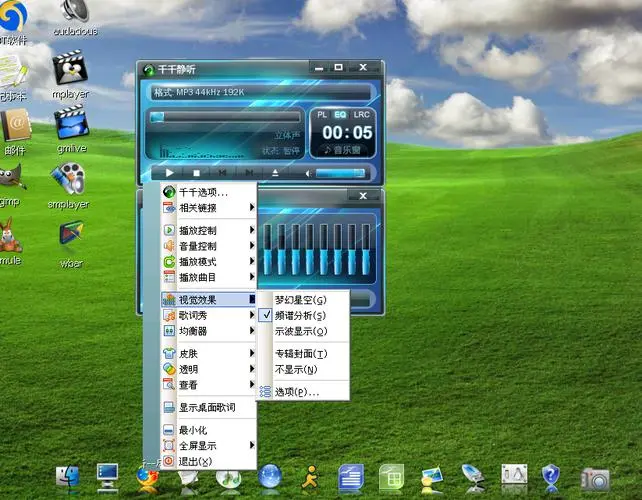Toggle the PL playlist window
The image size is (642, 500).
point(323,115)
